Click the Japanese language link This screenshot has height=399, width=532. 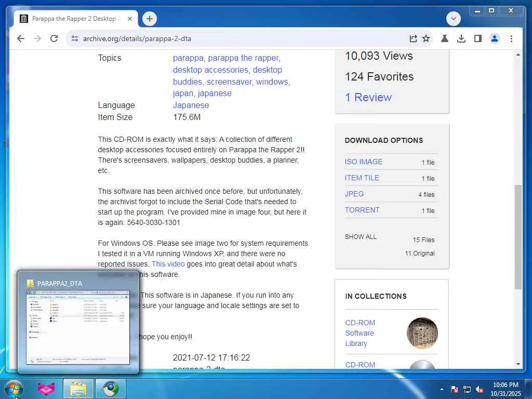coord(191,105)
